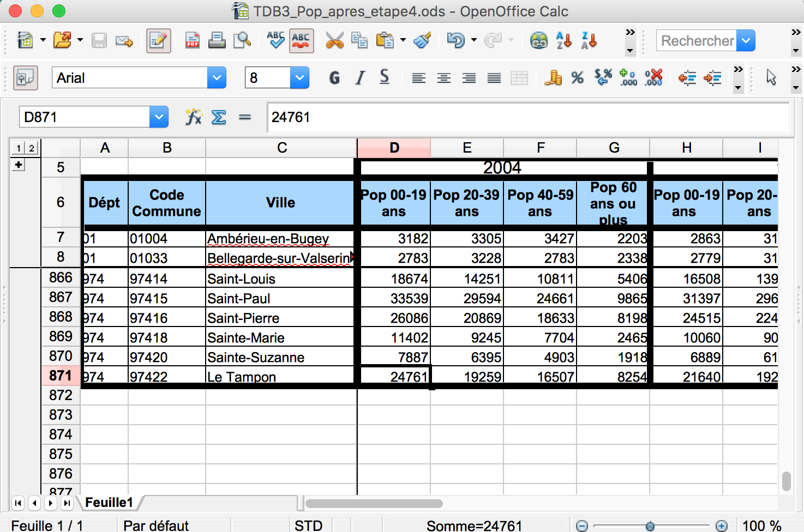The image size is (804, 532).
Task: Click the Format Paintbrush icon
Action: tap(422, 41)
